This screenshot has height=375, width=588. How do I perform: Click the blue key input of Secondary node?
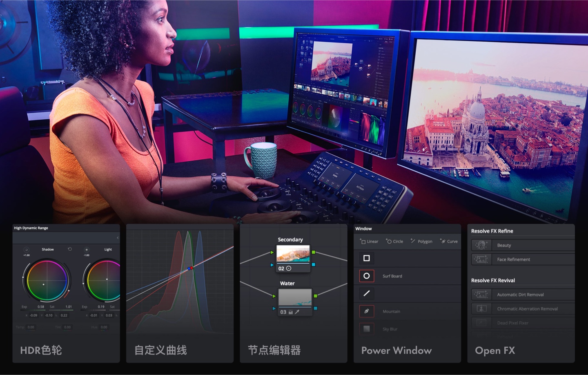coord(272,265)
